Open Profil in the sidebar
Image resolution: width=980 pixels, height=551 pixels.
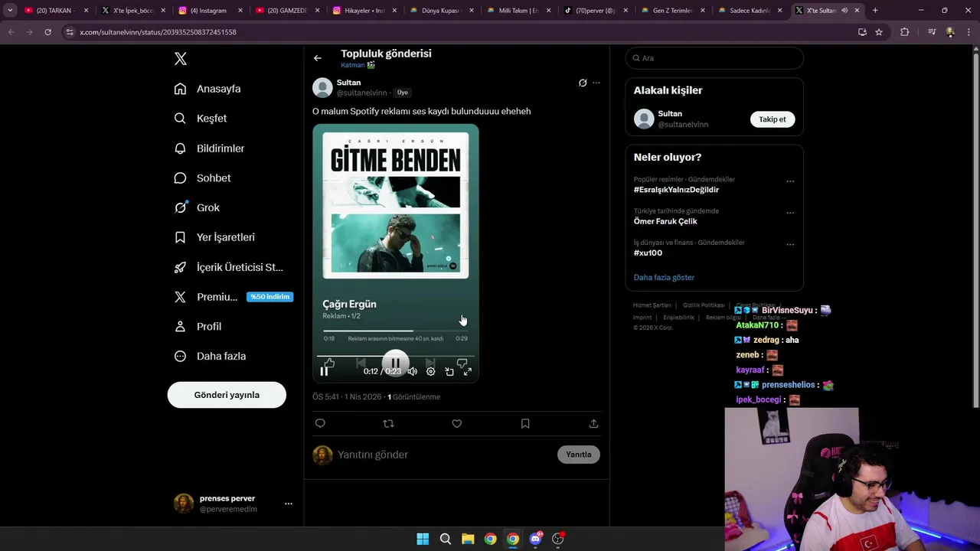tap(198, 326)
